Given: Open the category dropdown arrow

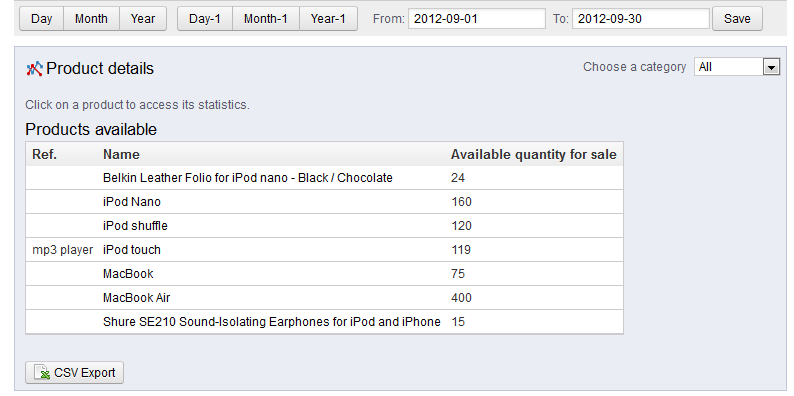Looking at the screenshot, I should (771, 67).
